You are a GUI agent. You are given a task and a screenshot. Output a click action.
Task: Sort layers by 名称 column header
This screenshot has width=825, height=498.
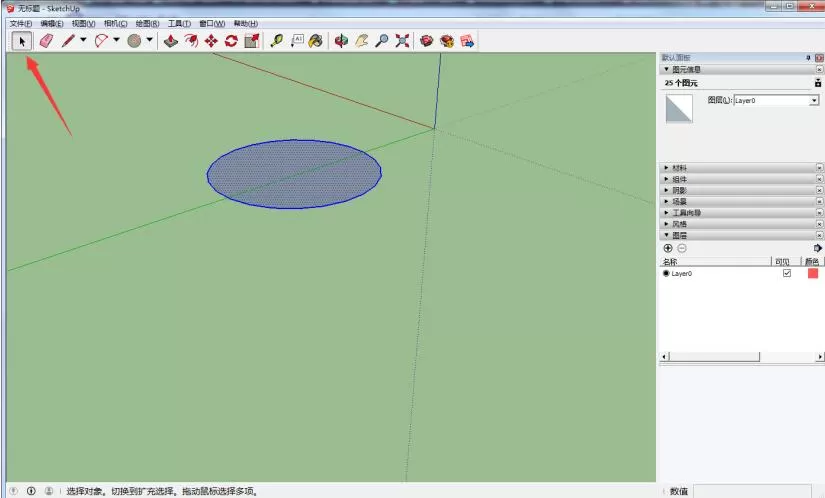[716, 261]
